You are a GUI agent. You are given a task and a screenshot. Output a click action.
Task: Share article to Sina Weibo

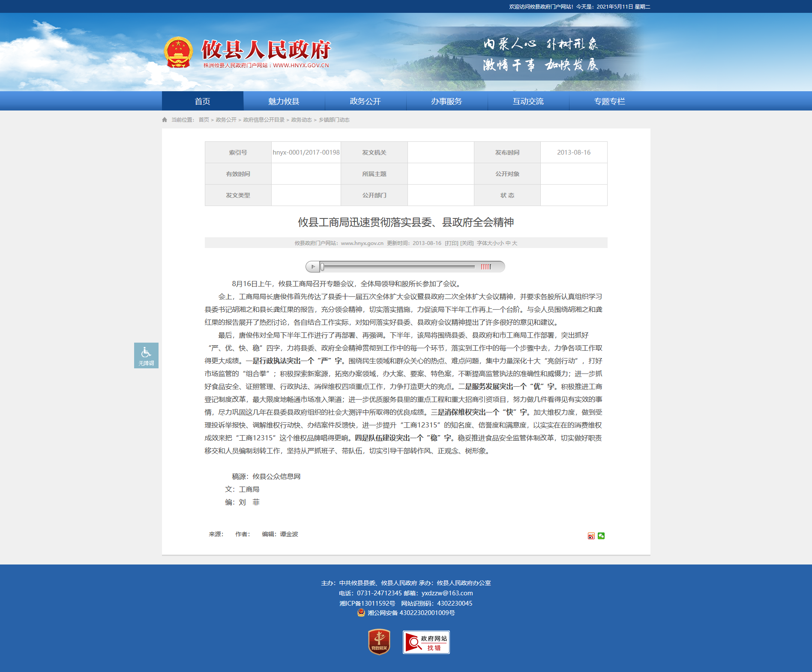[x=591, y=536]
